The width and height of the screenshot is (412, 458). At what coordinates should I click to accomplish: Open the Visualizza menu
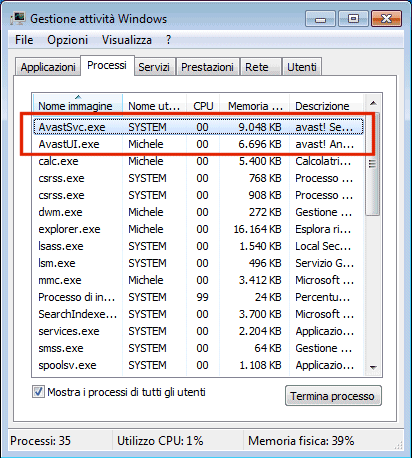127,40
